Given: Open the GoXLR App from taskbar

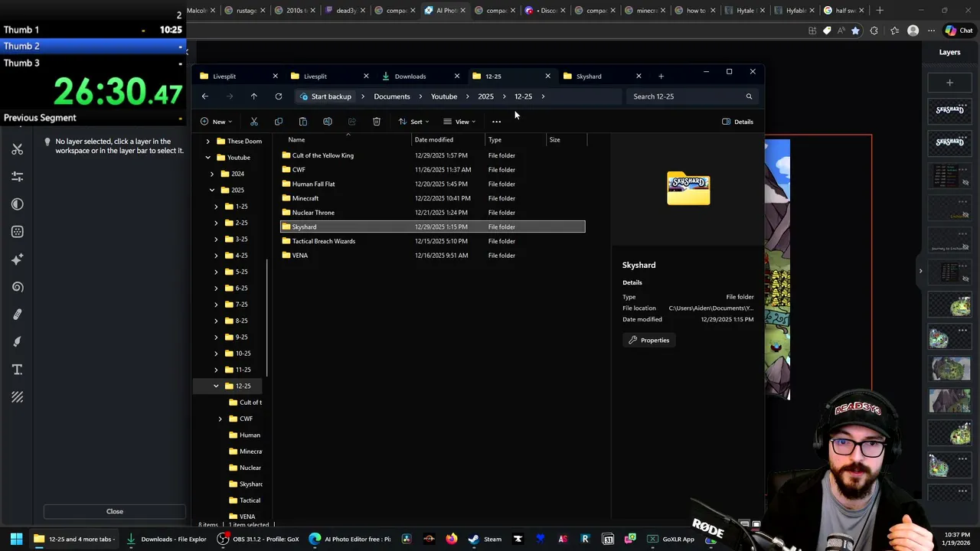Looking at the screenshot, I should point(672,539).
